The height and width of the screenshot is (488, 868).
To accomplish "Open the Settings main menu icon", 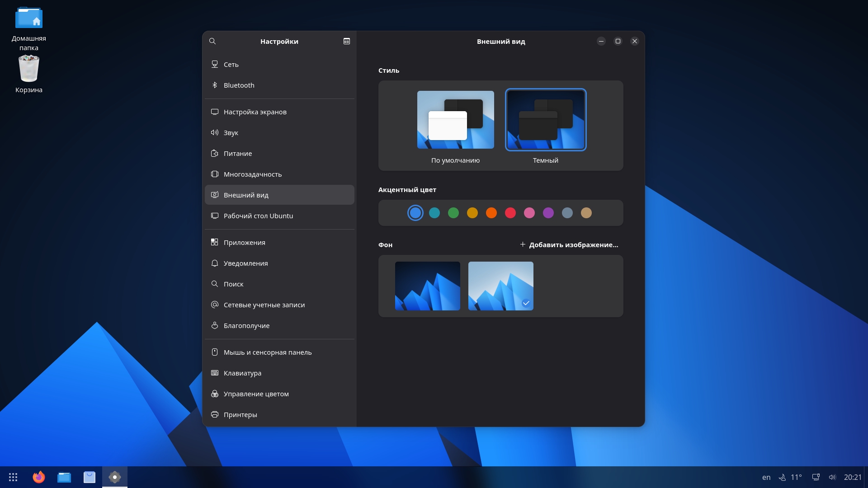I will pos(347,41).
